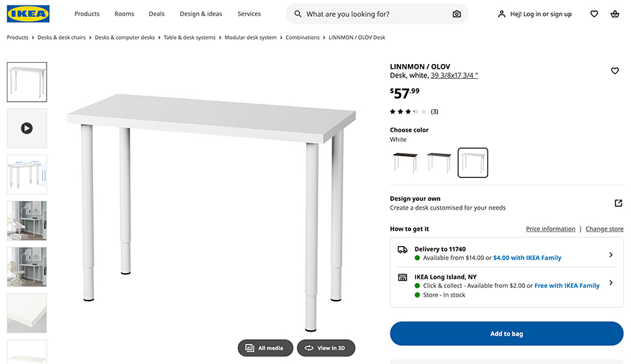Open the Deals menu item
The image size is (631, 364).
click(156, 13)
